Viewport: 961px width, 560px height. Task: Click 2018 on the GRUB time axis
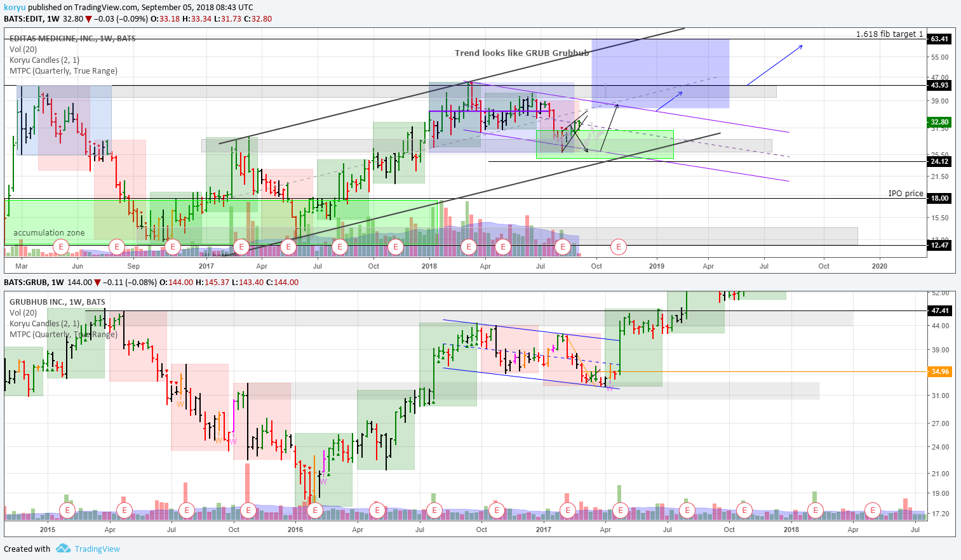791,530
